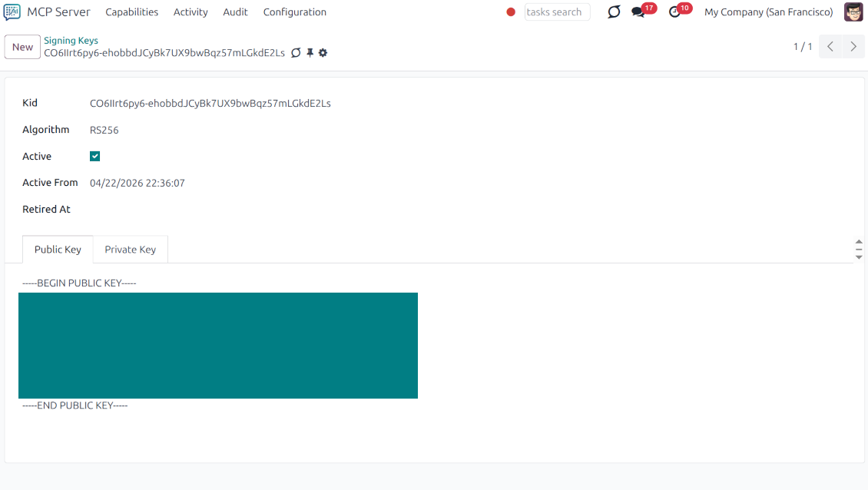Open the Audit menu
The width and height of the screenshot is (868, 490).
coord(235,12)
